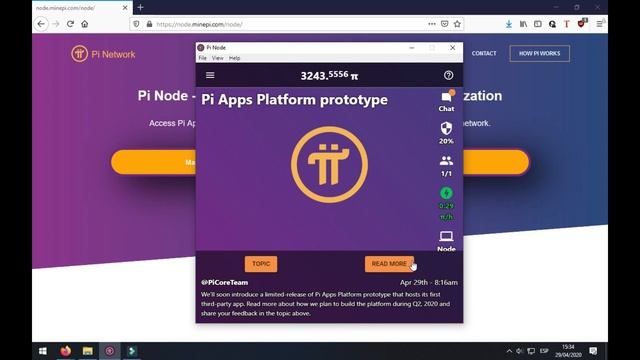Open Windows notification center
640x360 pixels.
coord(593,351)
